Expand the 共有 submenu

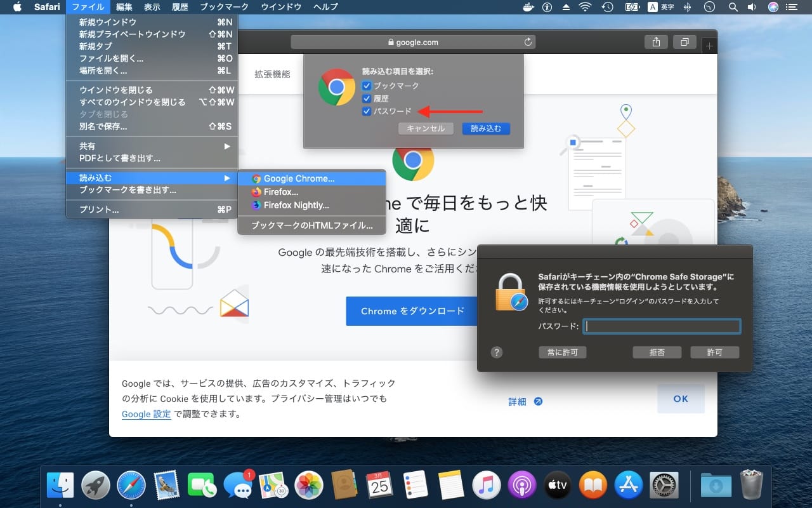pyautogui.click(x=152, y=146)
